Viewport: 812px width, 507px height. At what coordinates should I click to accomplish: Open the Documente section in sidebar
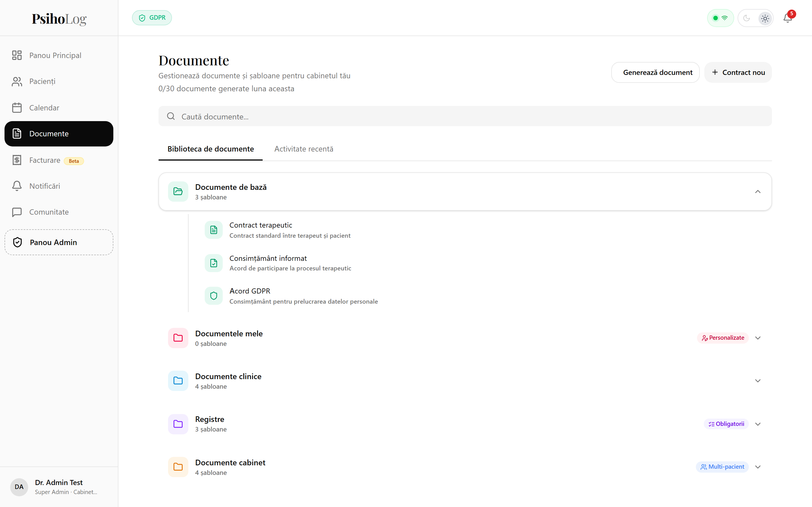click(x=48, y=134)
